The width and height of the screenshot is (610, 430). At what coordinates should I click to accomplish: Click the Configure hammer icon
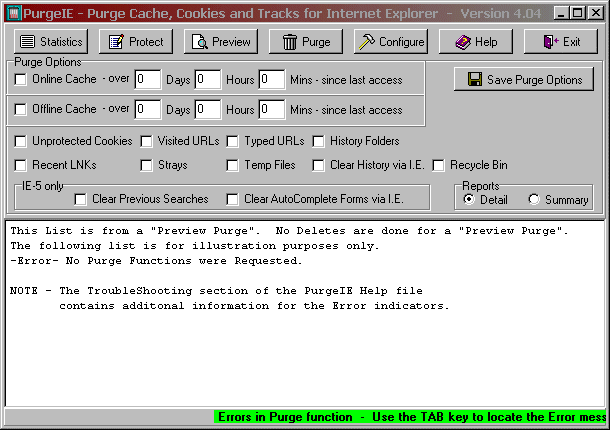click(366, 42)
